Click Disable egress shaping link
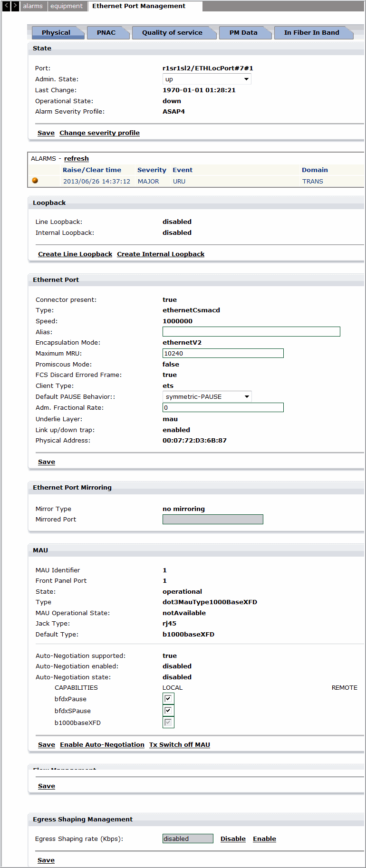 [233, 839]
